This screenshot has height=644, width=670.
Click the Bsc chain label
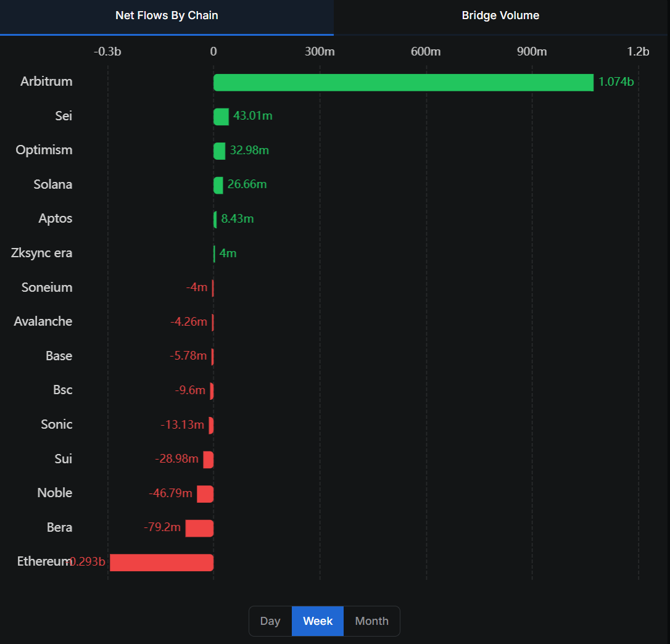(63, 390)
